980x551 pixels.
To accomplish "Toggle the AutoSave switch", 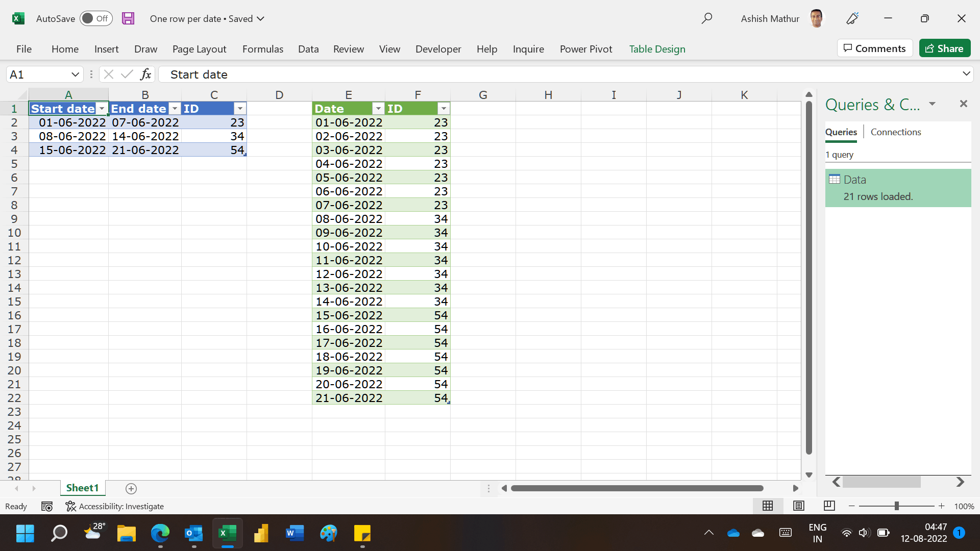I will pos(96,18).
